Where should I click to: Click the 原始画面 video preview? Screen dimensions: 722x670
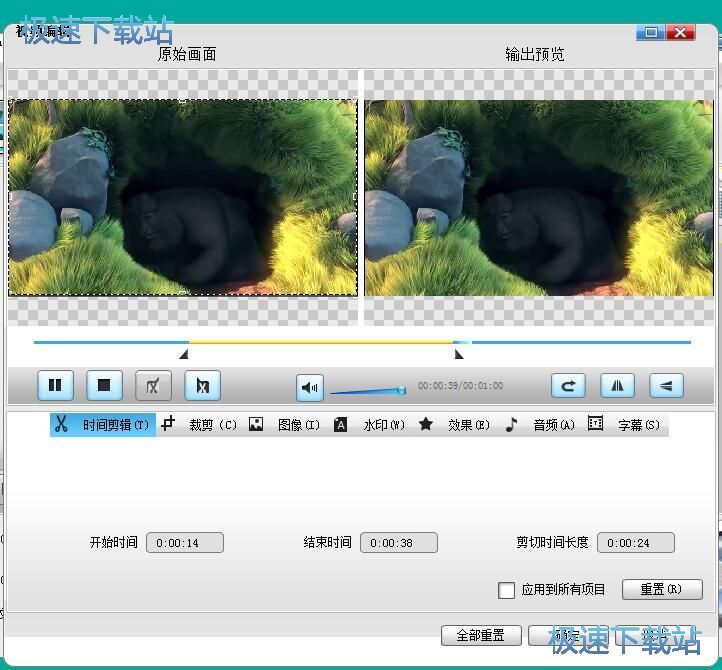(183, 198)
